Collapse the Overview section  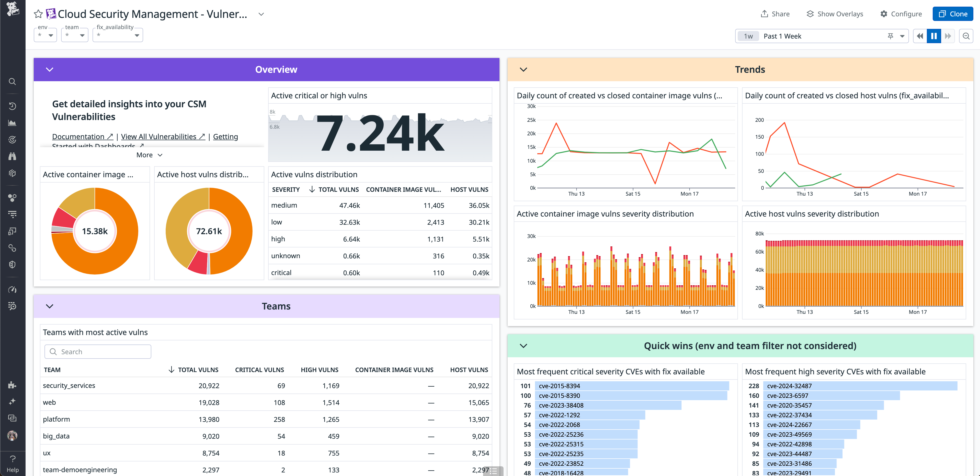point(49,69)
